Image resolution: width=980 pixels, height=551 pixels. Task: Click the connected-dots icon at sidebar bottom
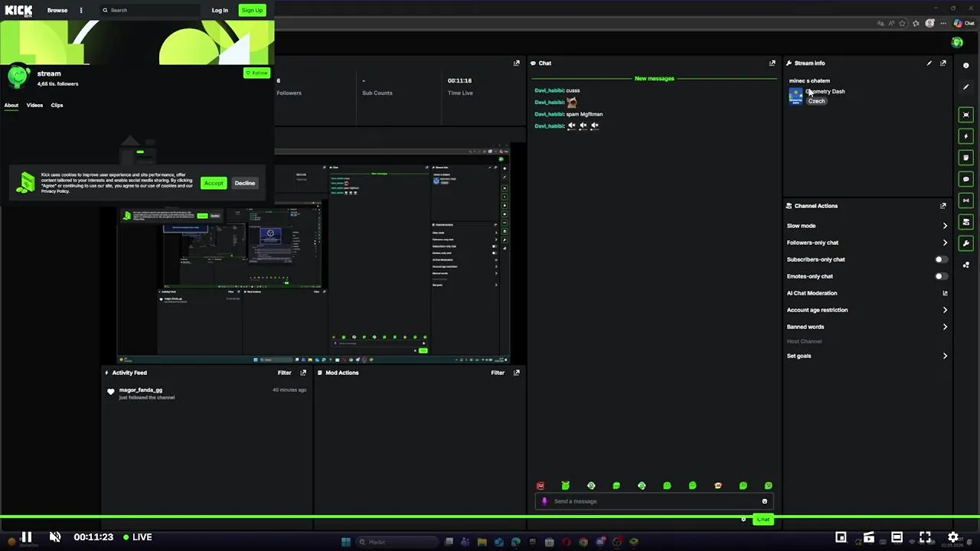tap(966, 265)
